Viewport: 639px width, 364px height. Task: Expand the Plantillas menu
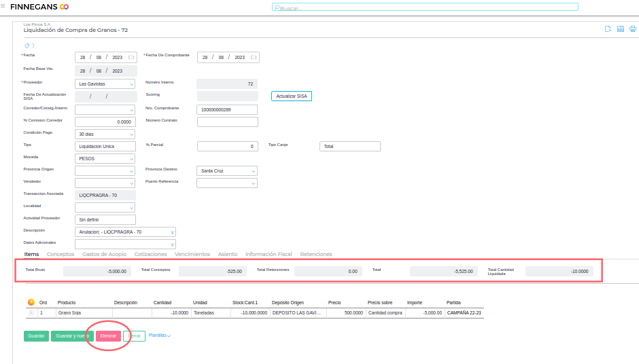pos(160,335)
